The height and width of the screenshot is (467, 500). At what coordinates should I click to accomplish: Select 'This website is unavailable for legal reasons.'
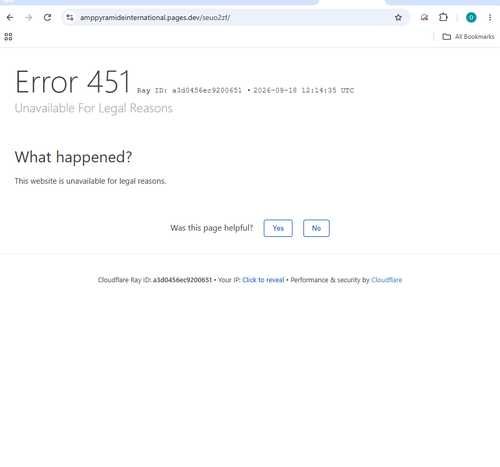[x=90, y=181]
